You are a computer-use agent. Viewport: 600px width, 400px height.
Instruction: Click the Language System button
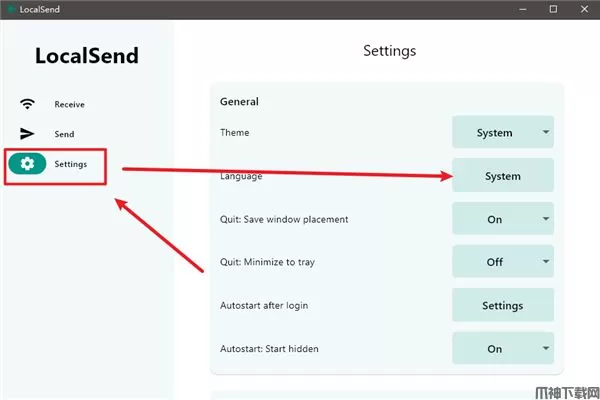point(502,176)
